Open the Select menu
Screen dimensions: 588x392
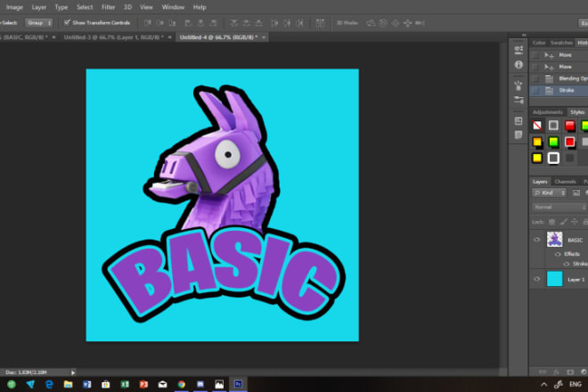[x=85, y=7]
